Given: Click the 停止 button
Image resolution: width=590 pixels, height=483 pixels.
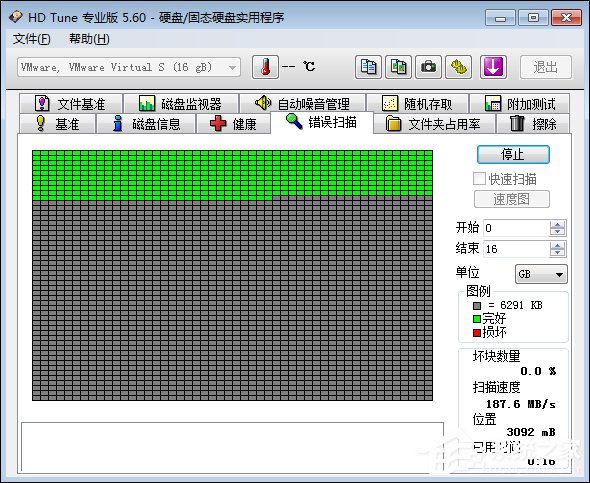Looking at the screenshot, I should pyautogui.click(x=513, y=155).
